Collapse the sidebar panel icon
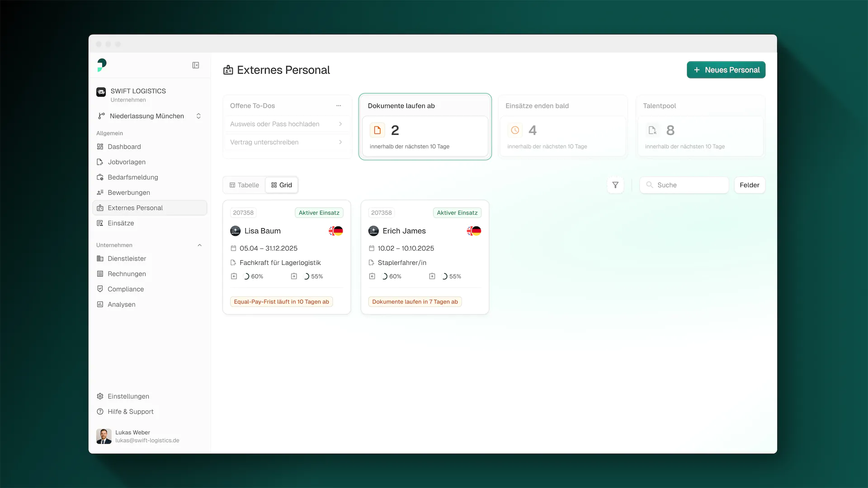 coord(196,66)
